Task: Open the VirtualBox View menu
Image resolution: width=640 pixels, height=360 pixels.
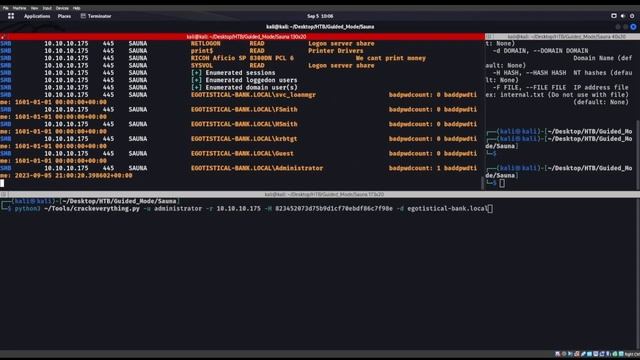Action: (x=34, y=8)
